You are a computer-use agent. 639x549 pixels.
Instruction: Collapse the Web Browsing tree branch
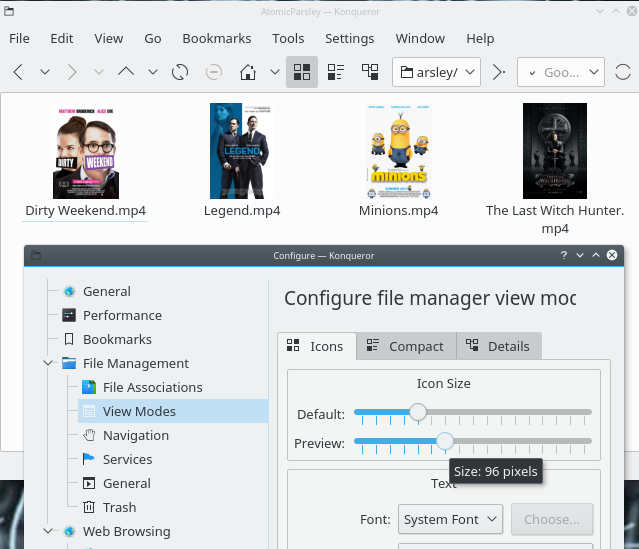(x=48, y=531)
